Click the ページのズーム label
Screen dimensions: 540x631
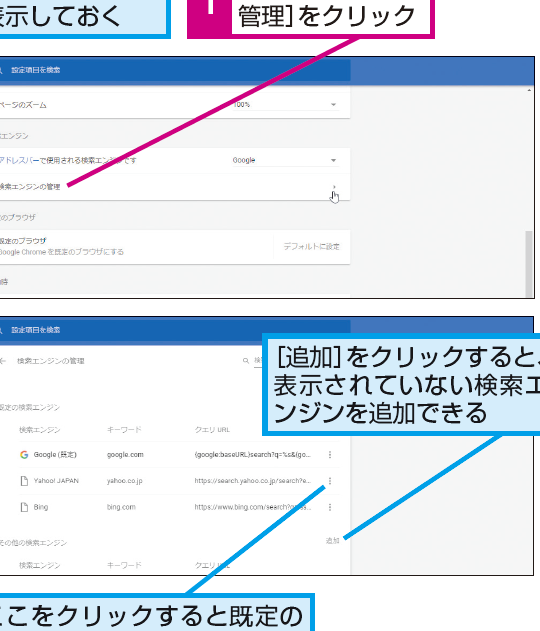click(x=23, y=105)
